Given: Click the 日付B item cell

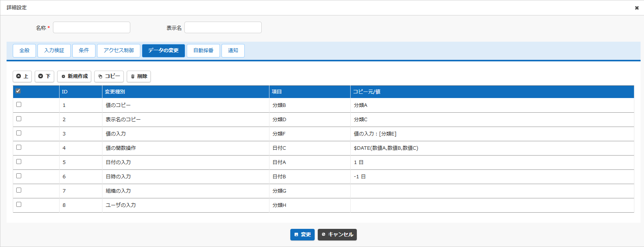Looking at the screenshot, I should coord(310,177).
